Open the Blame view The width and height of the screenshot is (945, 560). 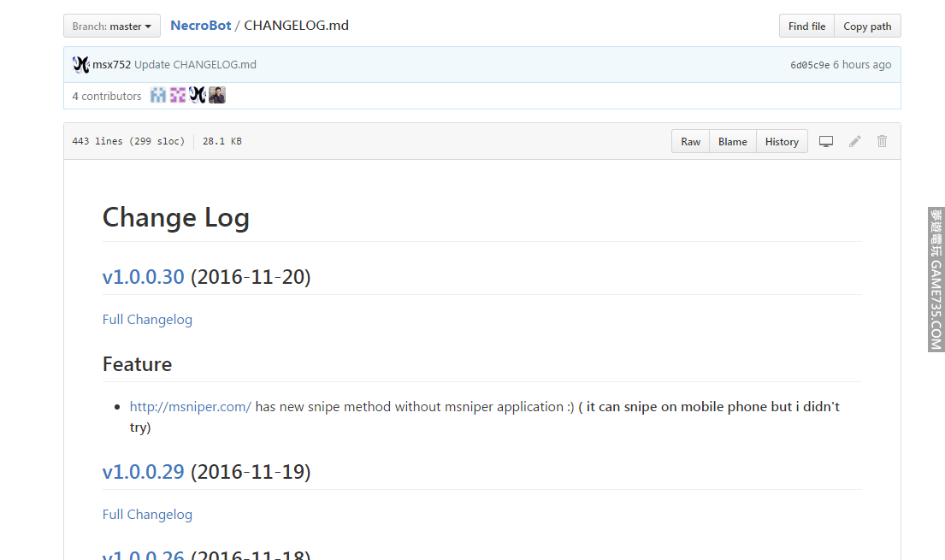(732, 142)
